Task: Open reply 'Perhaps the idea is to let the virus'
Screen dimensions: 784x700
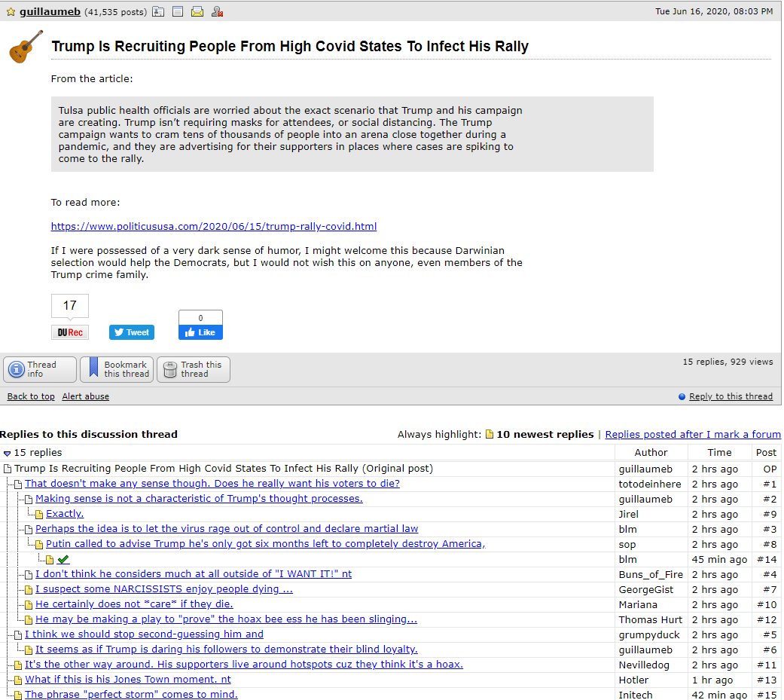Action: (227, 528)
